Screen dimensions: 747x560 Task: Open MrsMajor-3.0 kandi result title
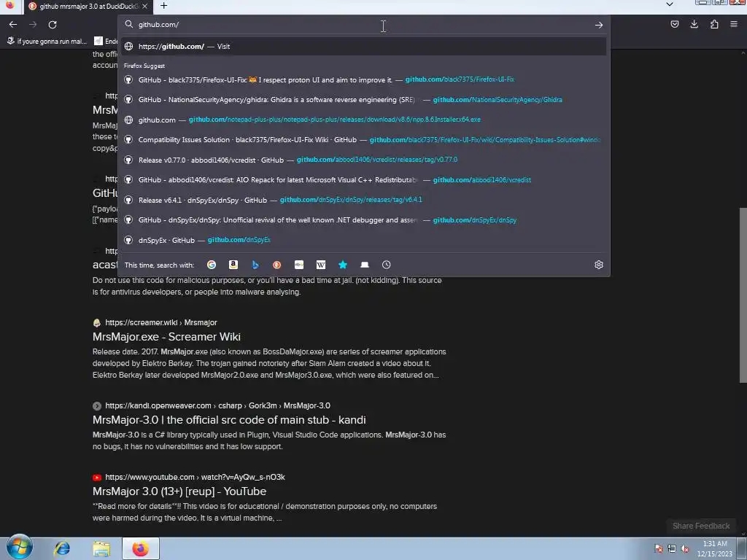tap(229, 420)
